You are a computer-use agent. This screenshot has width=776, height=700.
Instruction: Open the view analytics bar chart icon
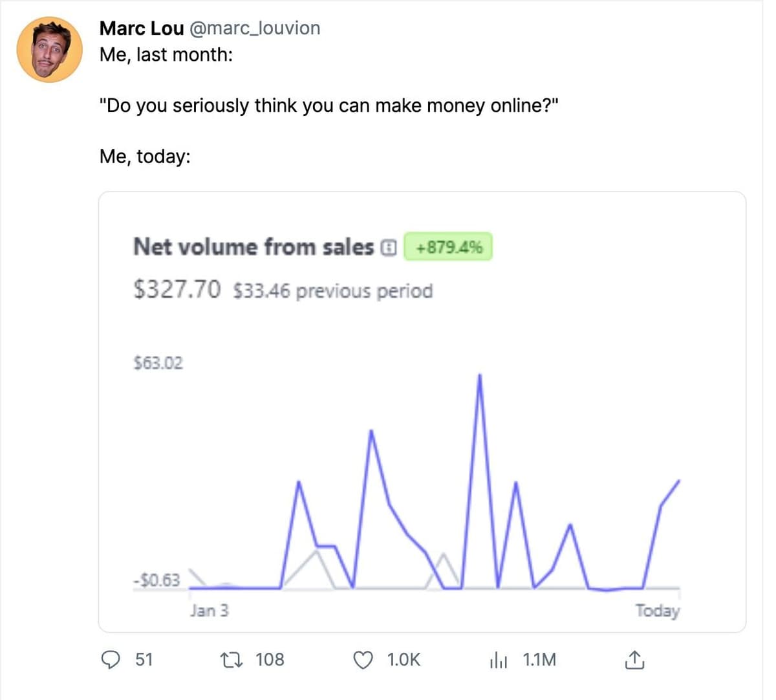(x=499, y=660)
